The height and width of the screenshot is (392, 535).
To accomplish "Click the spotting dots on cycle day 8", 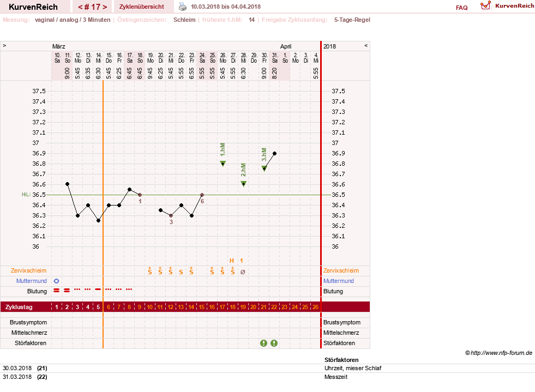I will click(x=129, y=290).
